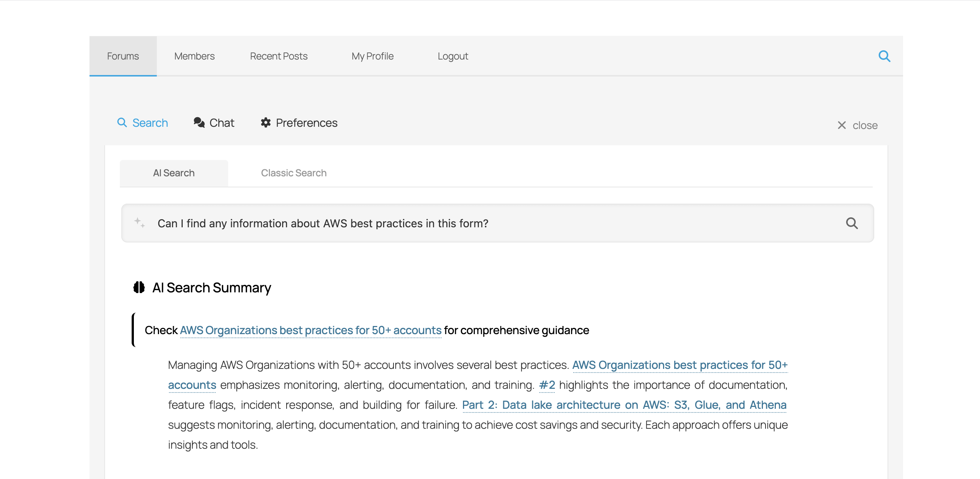Open My Profile
Viewport: 980px width, 479px height.
[x=372, y=56]
